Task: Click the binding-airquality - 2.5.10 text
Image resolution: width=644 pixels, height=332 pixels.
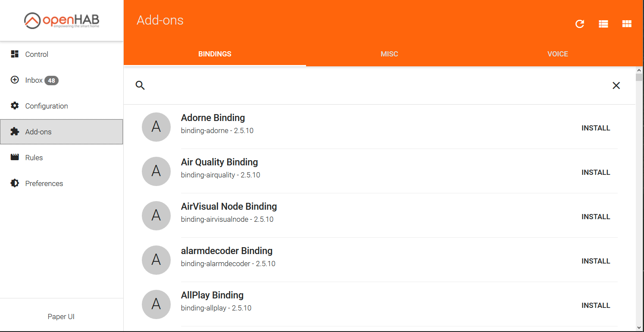Action: point(221,175)
